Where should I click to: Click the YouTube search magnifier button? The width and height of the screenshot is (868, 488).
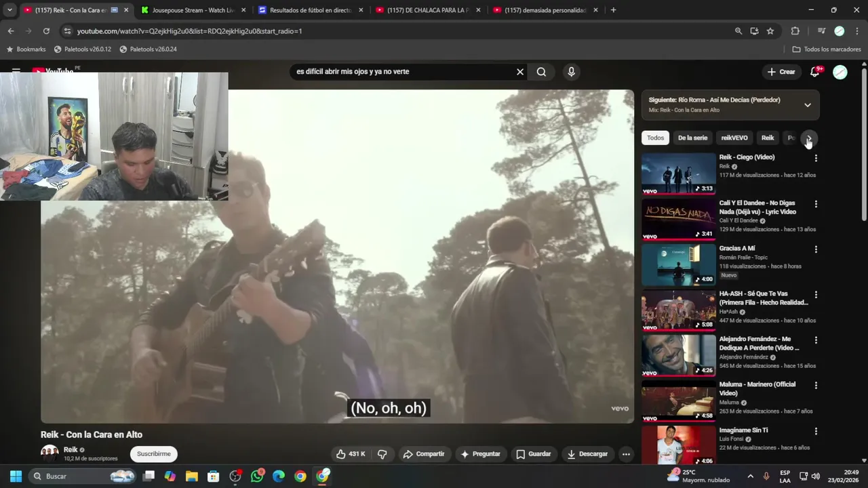click(x=541, y=72)
